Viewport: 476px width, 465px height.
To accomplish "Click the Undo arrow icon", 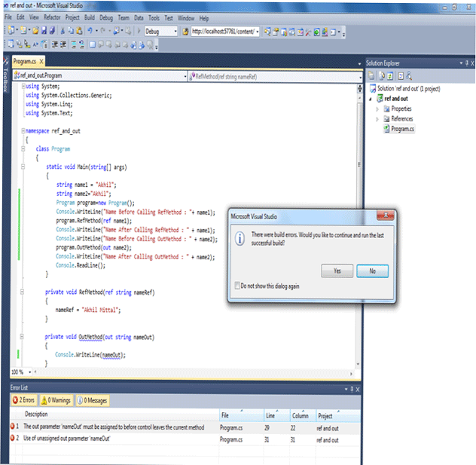I will pyautogui.click(x=90, y=30).
